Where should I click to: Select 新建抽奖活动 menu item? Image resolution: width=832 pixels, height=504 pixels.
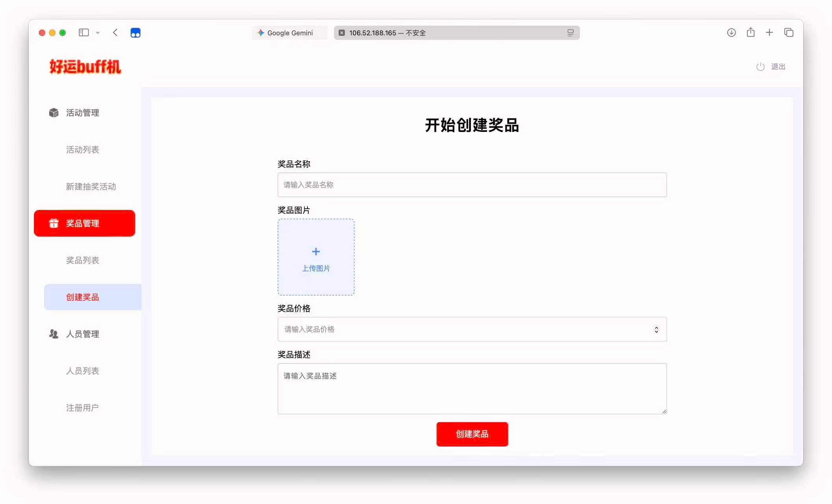pyautogui.click(x=91, y=187)
